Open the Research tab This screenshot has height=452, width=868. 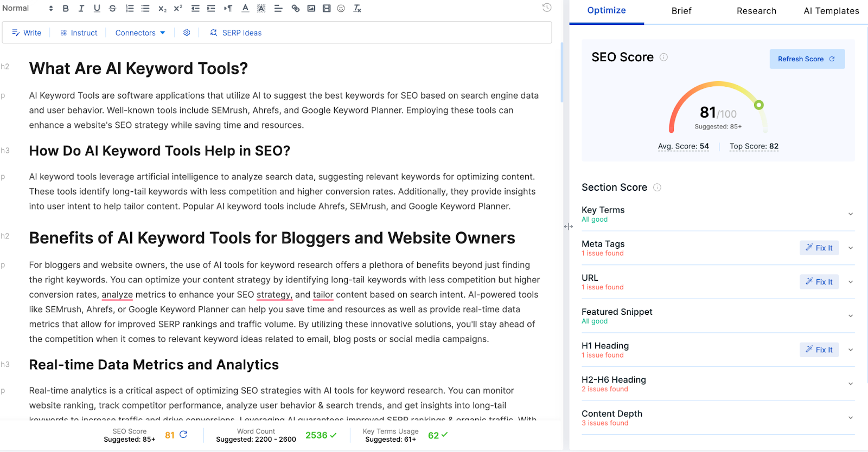[756, 11]
